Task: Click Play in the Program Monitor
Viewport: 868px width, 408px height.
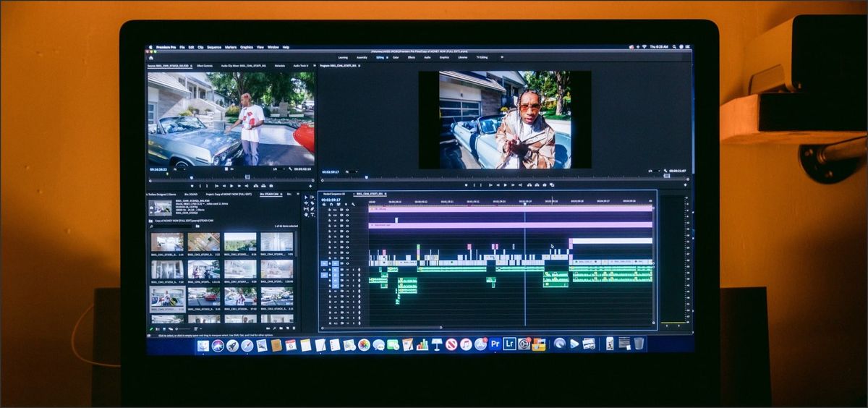Action: tap(504, 185)
